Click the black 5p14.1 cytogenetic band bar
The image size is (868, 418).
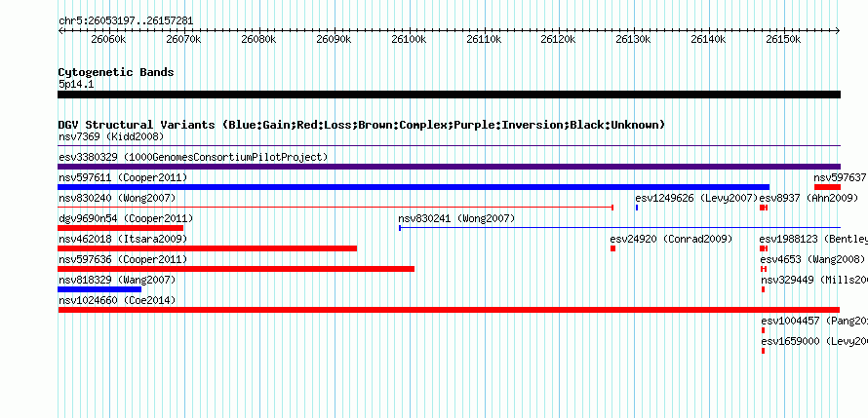(x=449, y=95)
